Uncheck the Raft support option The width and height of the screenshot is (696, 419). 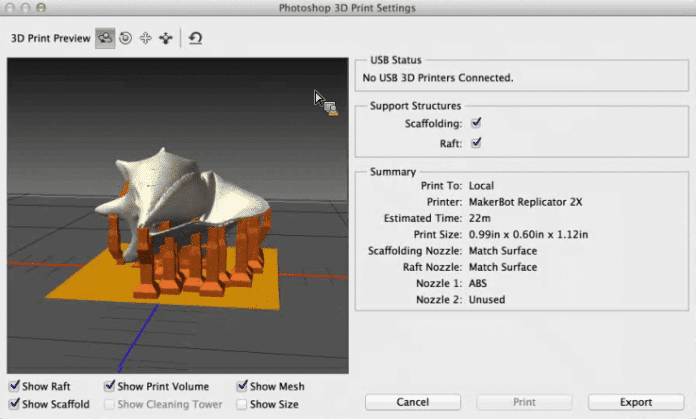(x=477, y=143)
